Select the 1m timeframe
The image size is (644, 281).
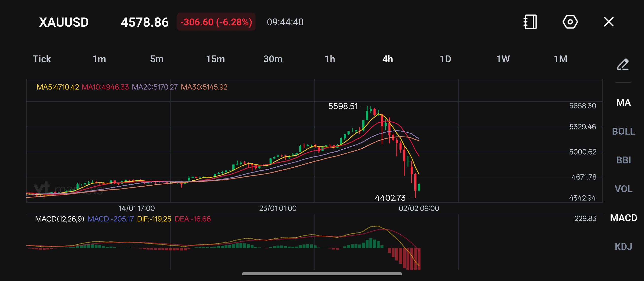[x=99, y=59]
